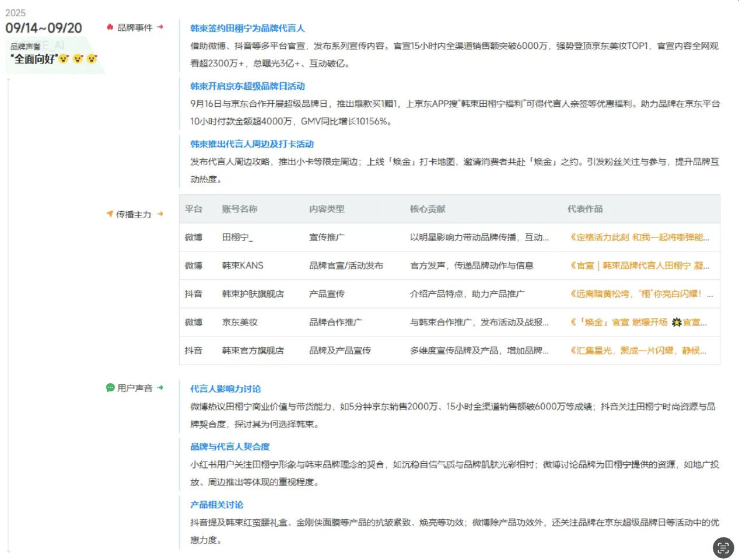Select account name 韩束官方旗舰店 in table
Image resolution: width=739 pixels, height=560 pixels.
(253, 351)
